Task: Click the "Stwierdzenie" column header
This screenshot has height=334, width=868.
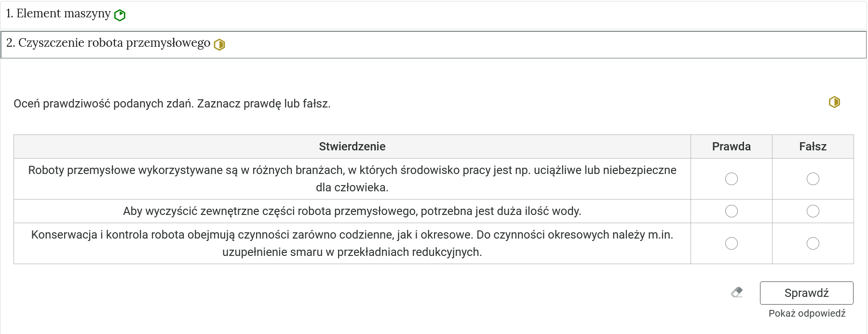Action: 353,146
